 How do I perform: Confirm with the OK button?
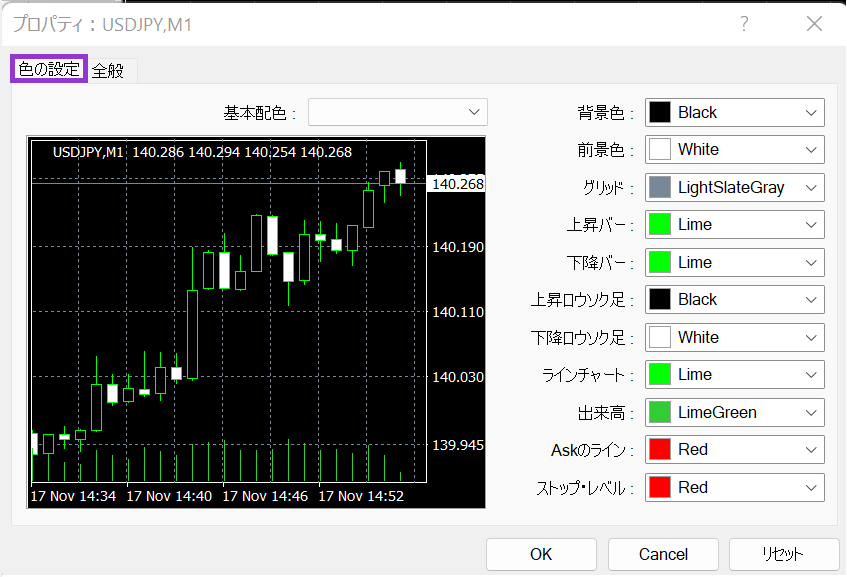coord(541,554)
